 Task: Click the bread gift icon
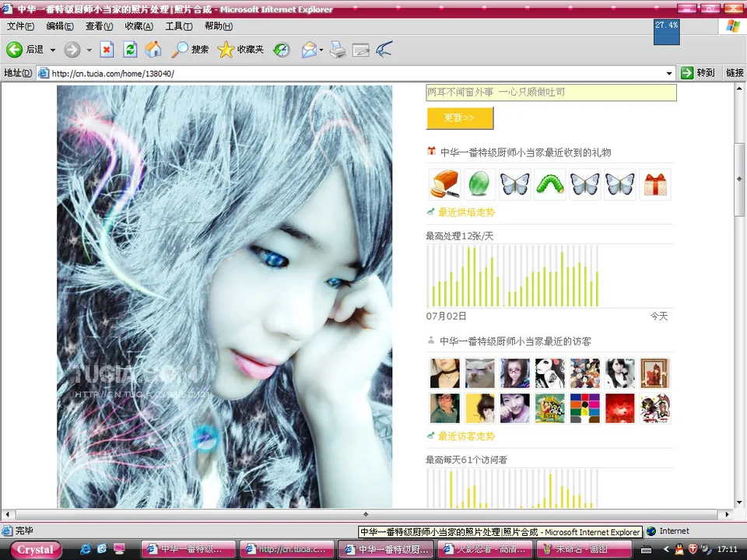click(444, 184)
